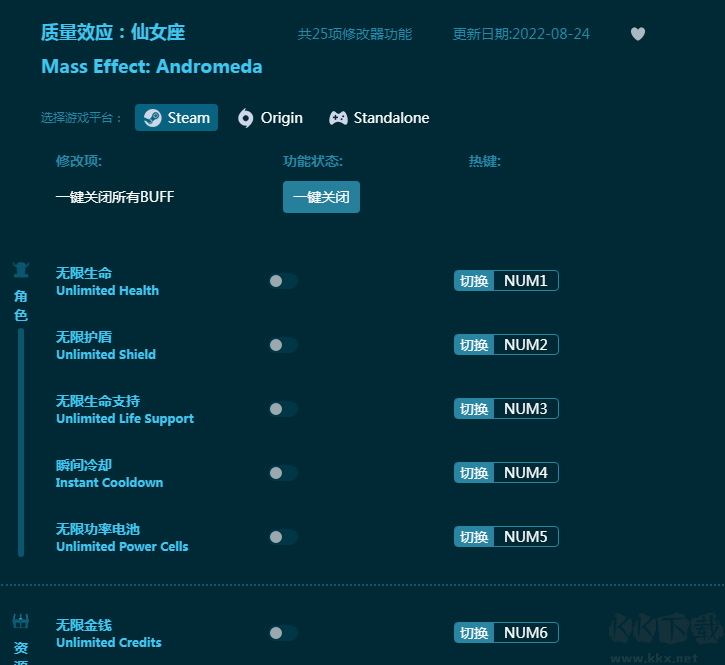Click the 功能状态 column header

tap(313, 161)
